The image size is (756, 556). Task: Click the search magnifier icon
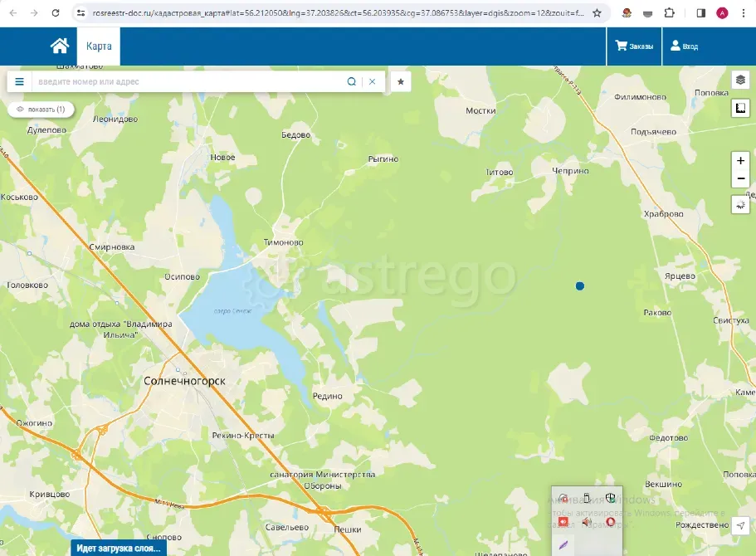click(351, 81)
